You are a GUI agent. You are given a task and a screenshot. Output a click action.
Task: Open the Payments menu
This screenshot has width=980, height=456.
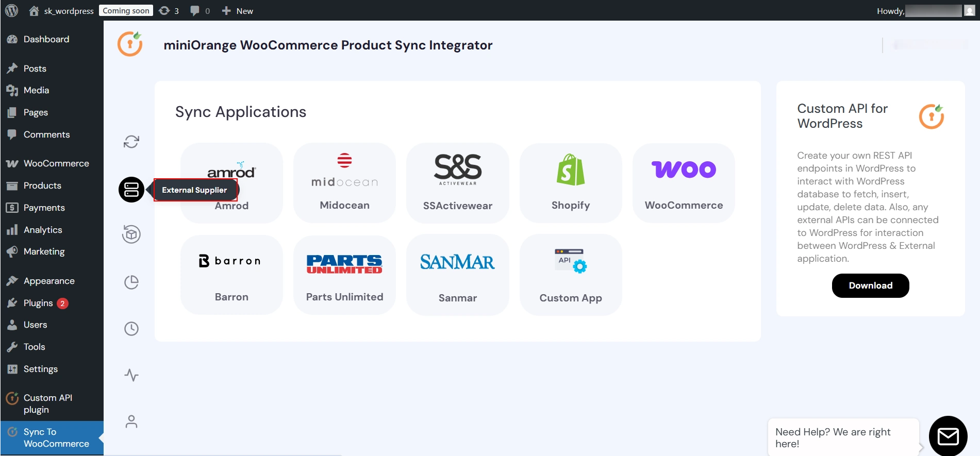pyautogui.click(x=52, y=208)
